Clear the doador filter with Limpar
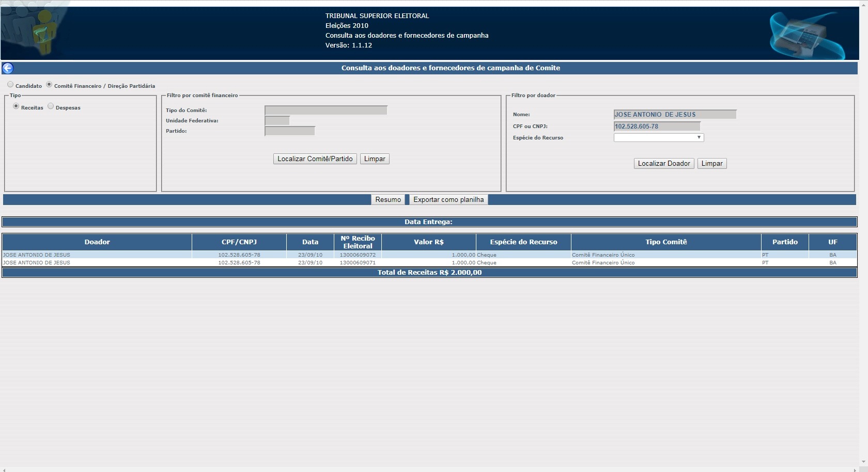The width and height of the screenshot is (868, 472). [711, 164]
